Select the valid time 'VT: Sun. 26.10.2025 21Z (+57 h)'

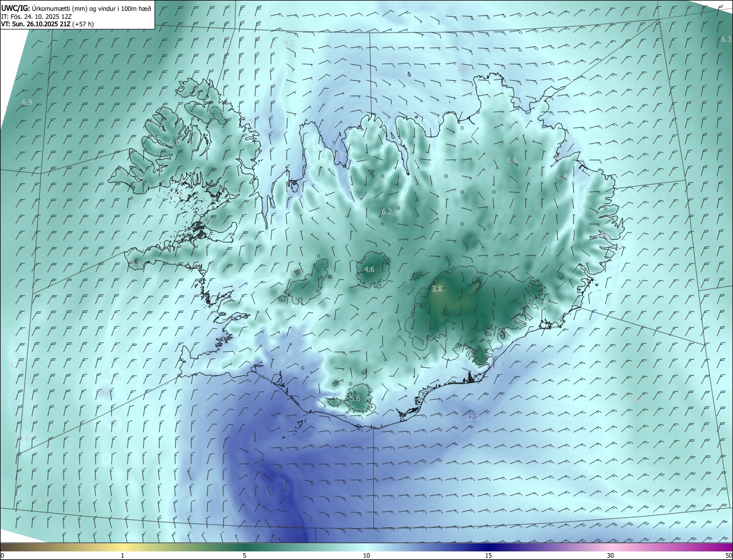[48, 24]
